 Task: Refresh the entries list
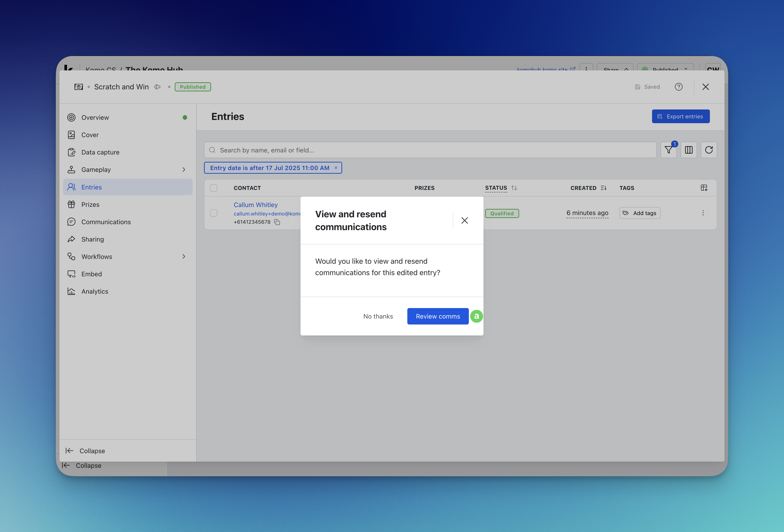[709, 150]
